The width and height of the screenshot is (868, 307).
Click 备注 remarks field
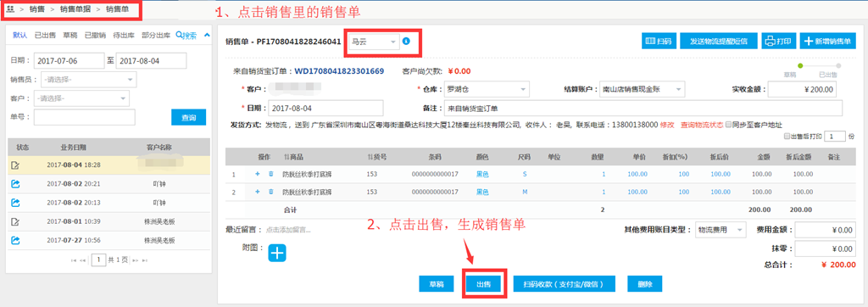pos(643,108)
